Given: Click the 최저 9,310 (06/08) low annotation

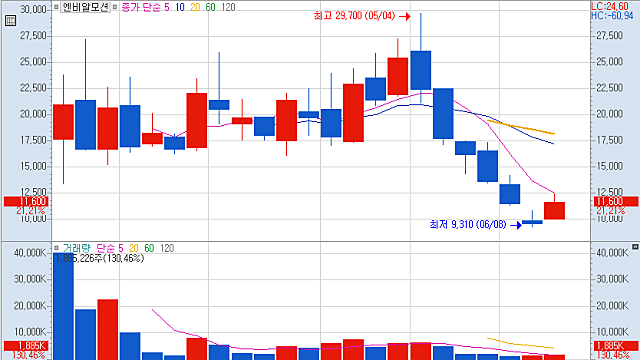Looking at the screenshot, I should (x=468, y=224).
